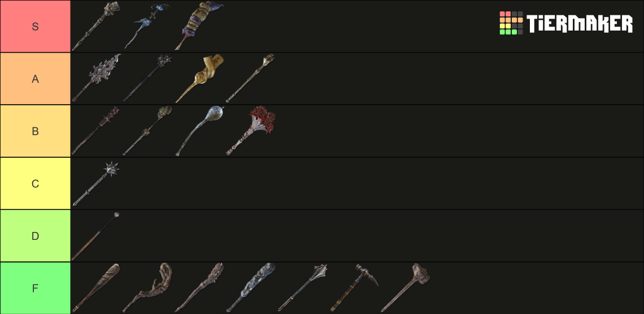The image size is (644, 314).
Task: Click the pale blue bulbous club in B tier
Action: click(x=199, y=131)
